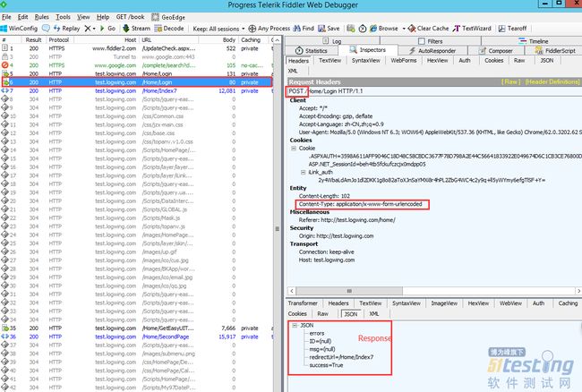The height and width of the screenshot is (392, 582).
Task: Open the Help menu
Action: (x=103, y=17)
